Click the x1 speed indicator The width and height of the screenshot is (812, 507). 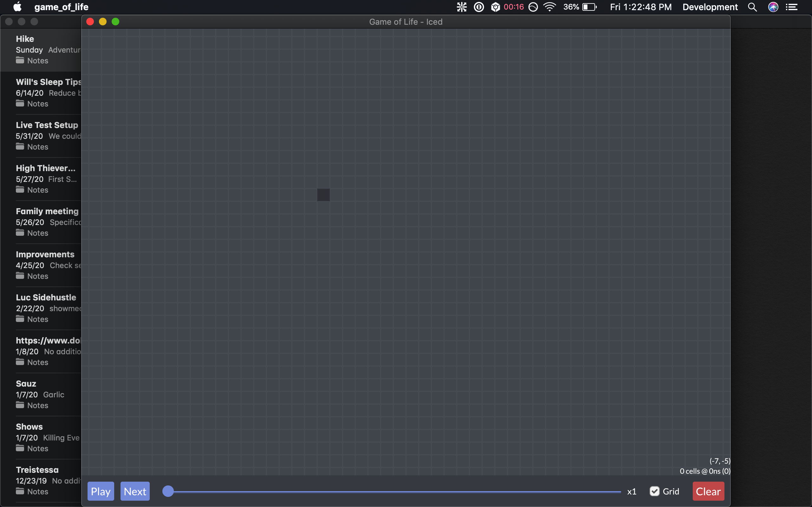(x=632, y=491)
